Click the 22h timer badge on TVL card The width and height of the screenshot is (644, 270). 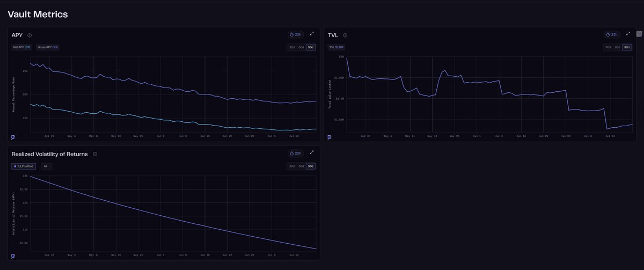click(611, 34)
